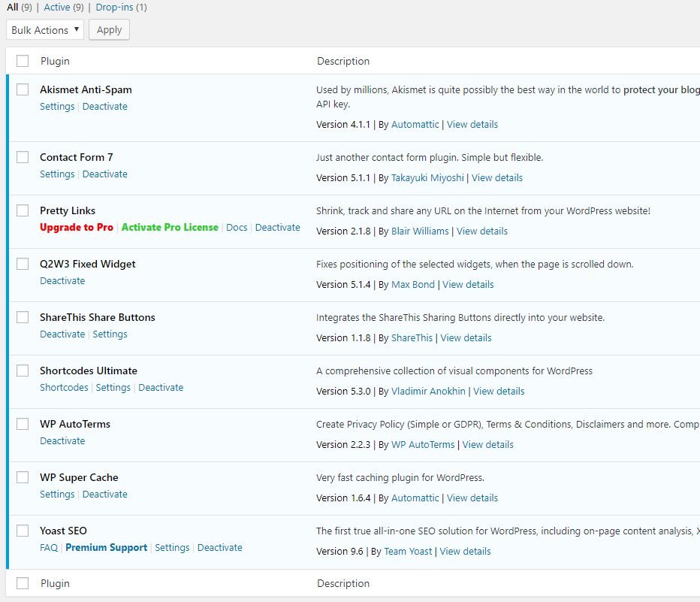This screenshot has height=602, width=700.
Task: Open Vladimir Anokhin author link
Action: [428, 392]
